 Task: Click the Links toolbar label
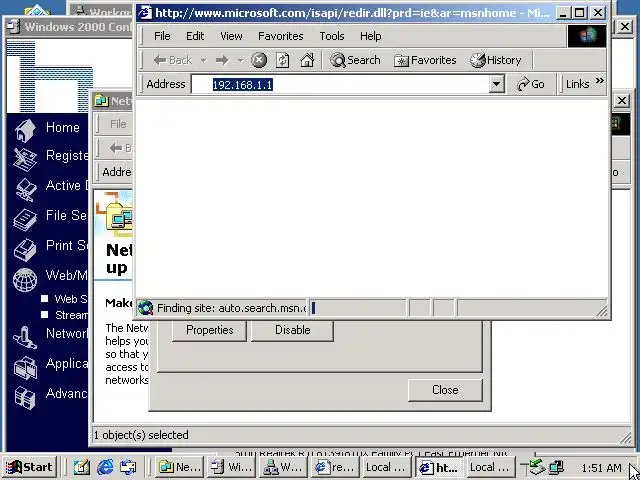(577, 84)
